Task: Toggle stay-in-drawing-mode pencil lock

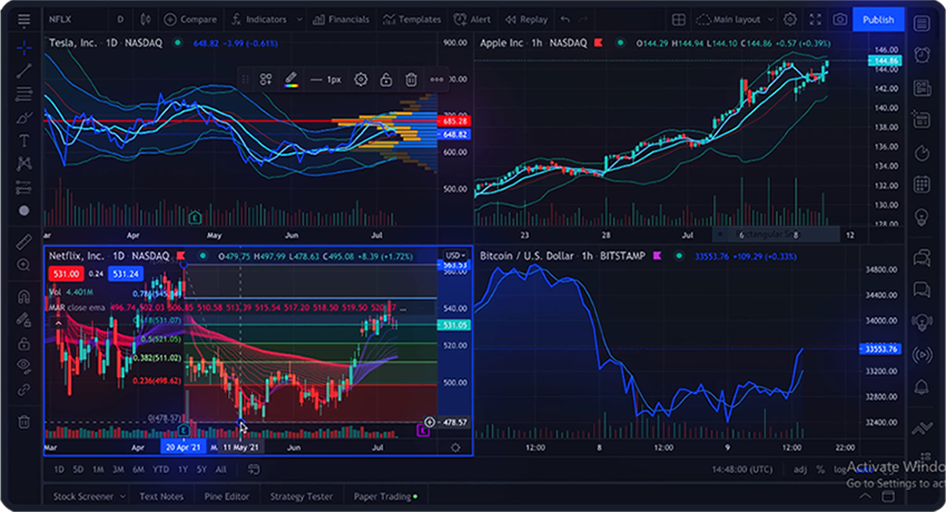Action: 24,320
